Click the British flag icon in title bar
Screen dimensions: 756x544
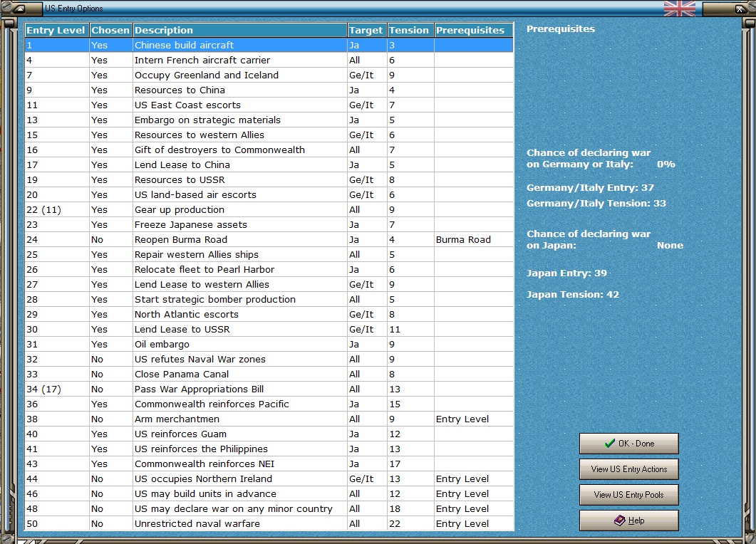[x=679, y=9]
